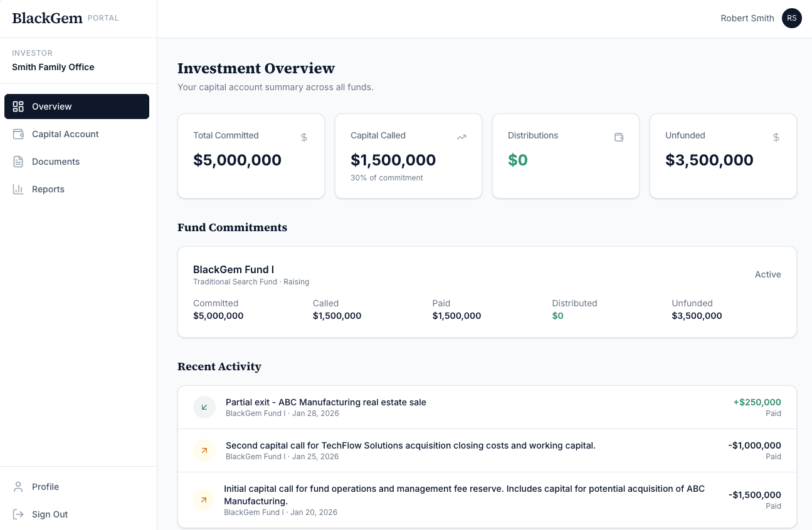Click BlackGem Fund I · Jan 28, 2026 text
Viewport: 812px width, 530px height.
[282, 413]
